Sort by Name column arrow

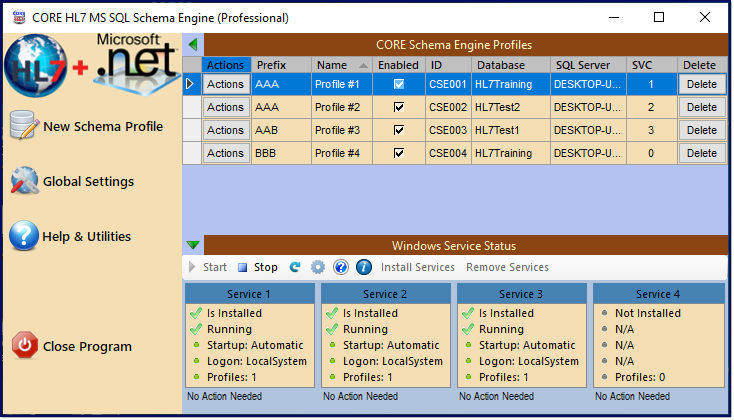point(363,66)
